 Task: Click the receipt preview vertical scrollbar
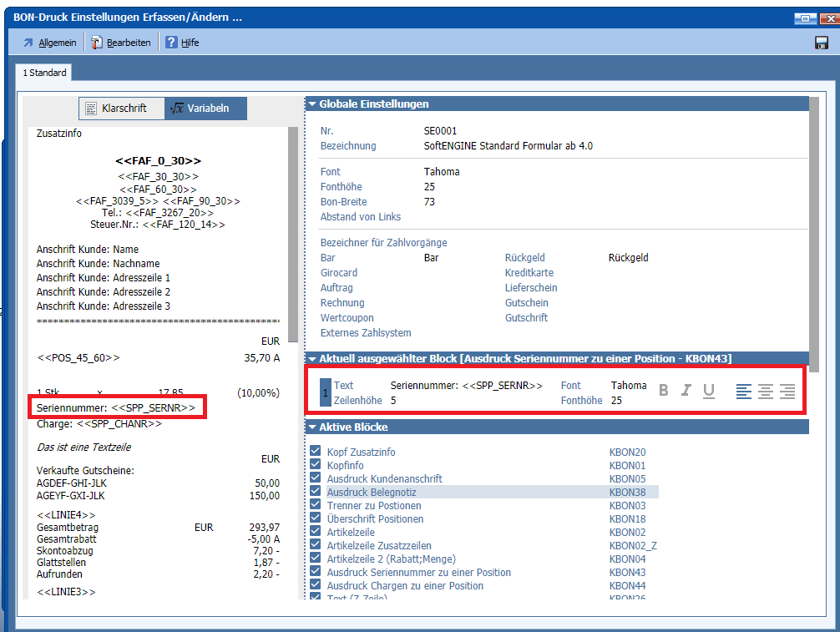coord(292,234)
